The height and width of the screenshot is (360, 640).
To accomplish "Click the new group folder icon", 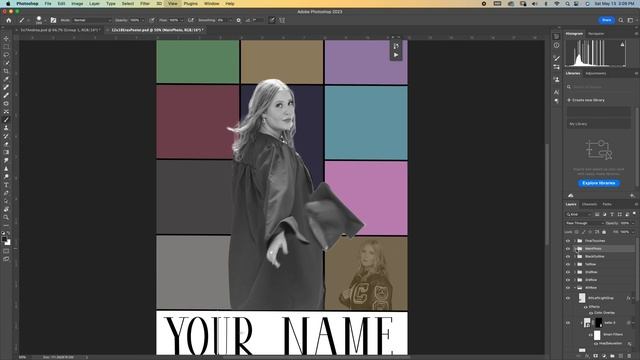I will tap(612, 356).
